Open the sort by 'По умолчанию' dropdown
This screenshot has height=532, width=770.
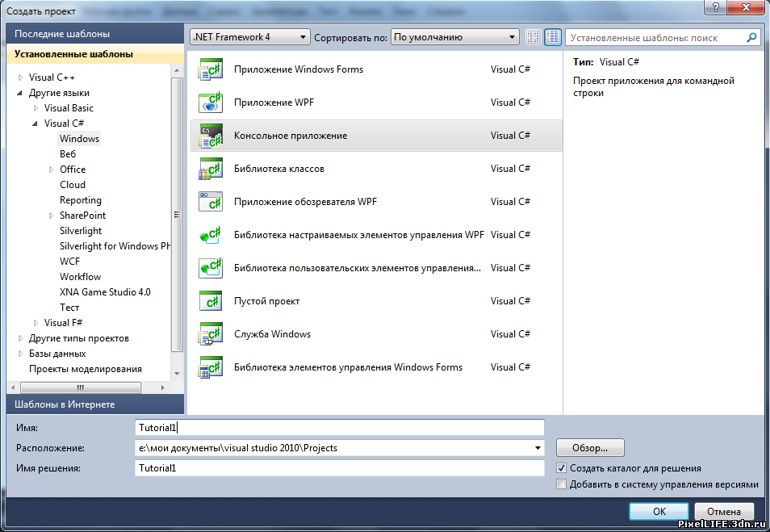coord(454,37)
